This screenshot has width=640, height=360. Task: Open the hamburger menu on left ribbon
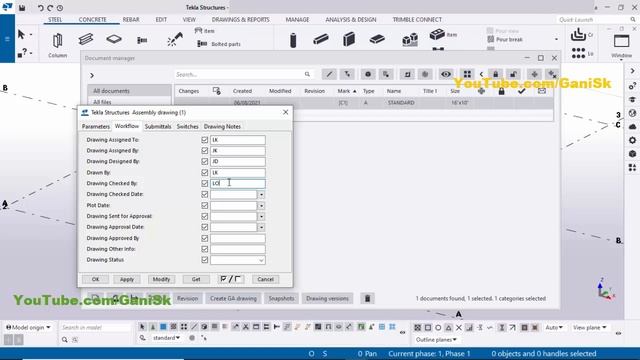(7, 39)
